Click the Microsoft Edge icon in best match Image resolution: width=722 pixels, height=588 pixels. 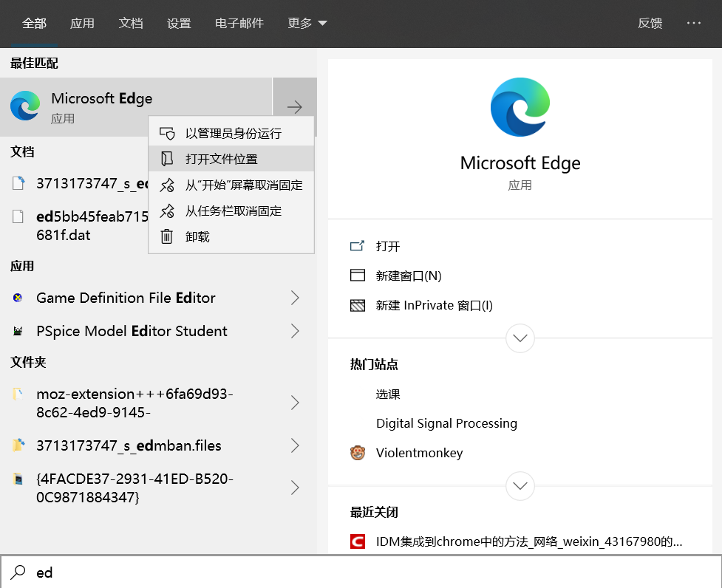25,106
